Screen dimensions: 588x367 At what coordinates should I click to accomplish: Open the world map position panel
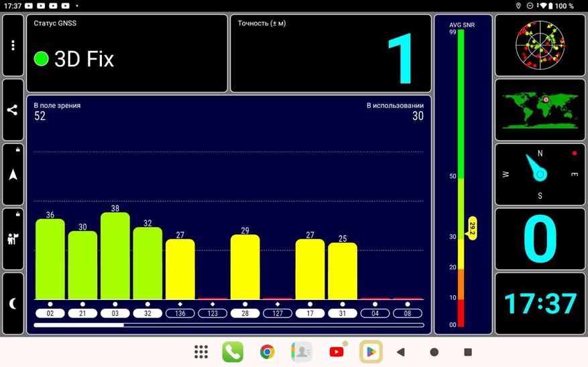pos(540,110)
